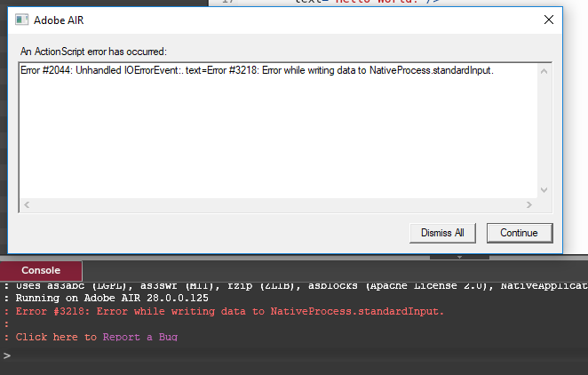588x375 pixels.
Task: Click the Adobe AIR window icon
Action: [x=21, y=20]
